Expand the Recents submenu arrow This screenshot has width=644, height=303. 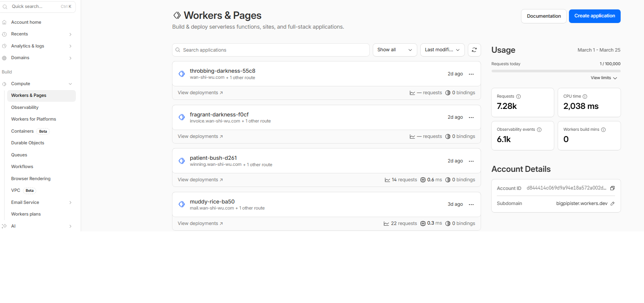[x=70, y=34]
